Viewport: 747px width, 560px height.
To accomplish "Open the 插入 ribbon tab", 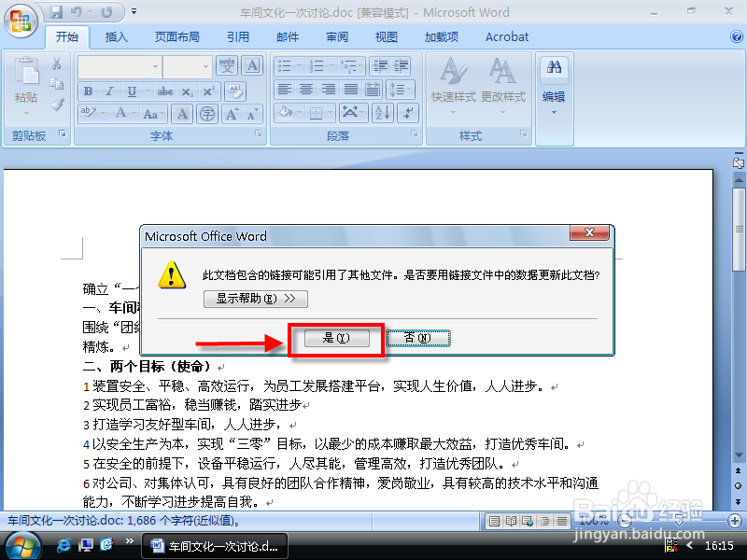I will [x=116, y=36].
